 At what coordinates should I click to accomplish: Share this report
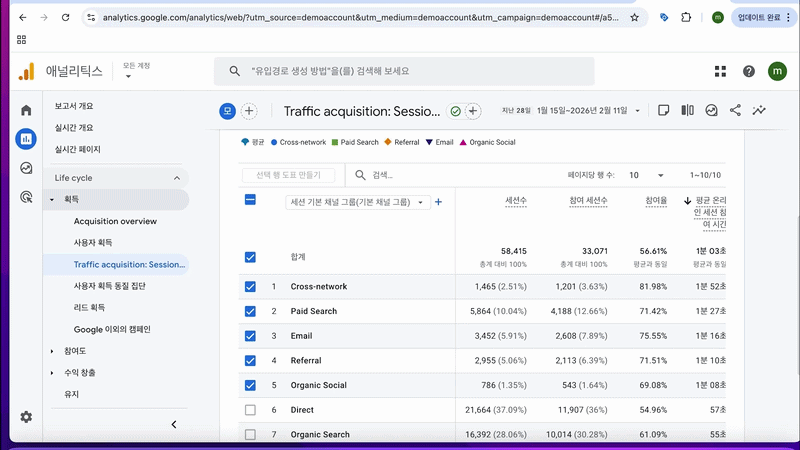coord(735,110)
